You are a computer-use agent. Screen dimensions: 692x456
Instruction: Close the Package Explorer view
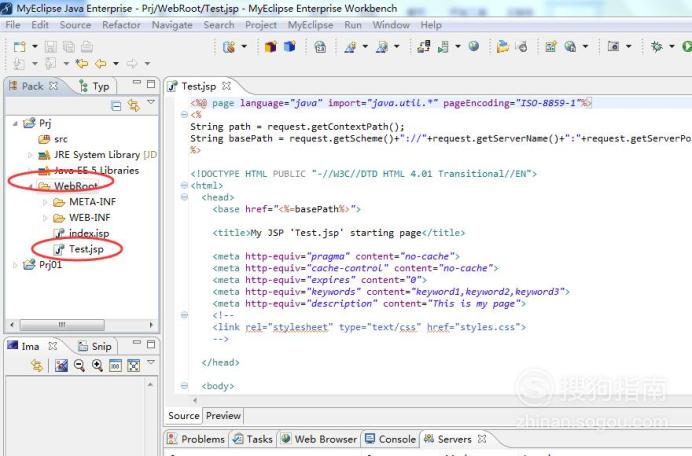point(53,86)
